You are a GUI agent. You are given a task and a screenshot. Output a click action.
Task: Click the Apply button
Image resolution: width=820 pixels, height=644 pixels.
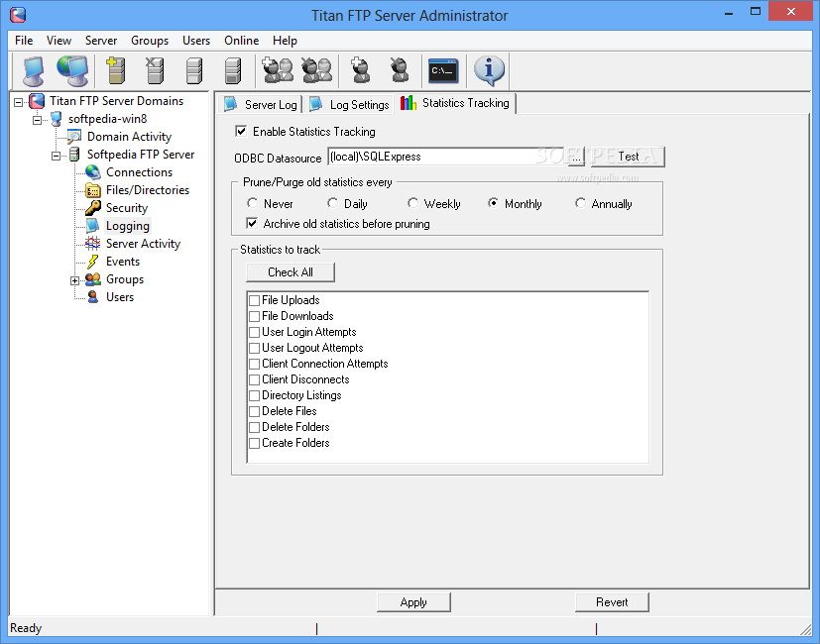pos(413,602)
